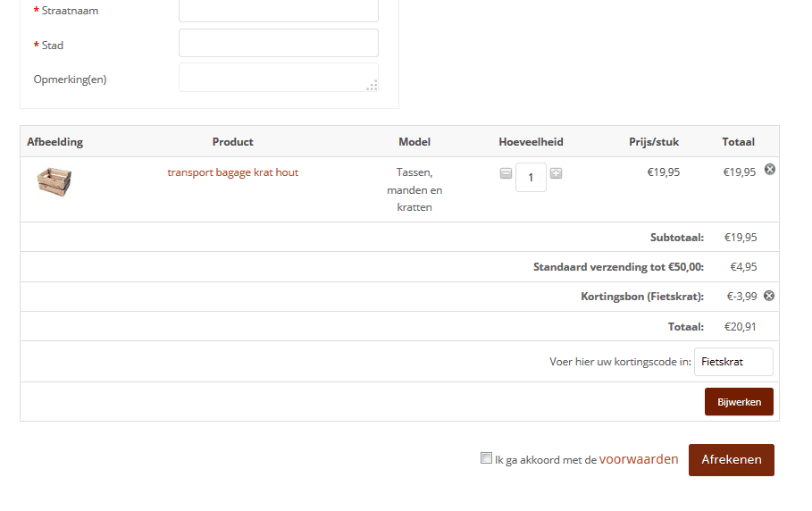Focus the Straatnaam input field
812x511 pixels.
(279, 11)
